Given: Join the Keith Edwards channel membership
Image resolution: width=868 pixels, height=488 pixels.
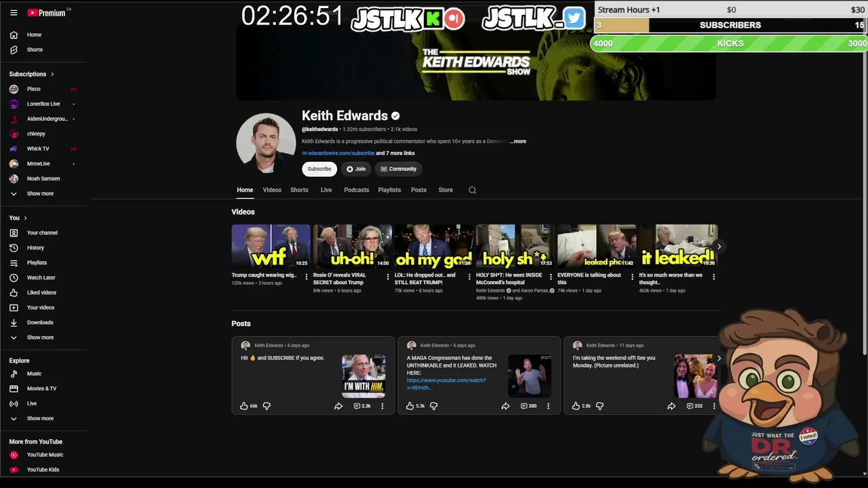Looking at the screenshot, I should point(356,169).
